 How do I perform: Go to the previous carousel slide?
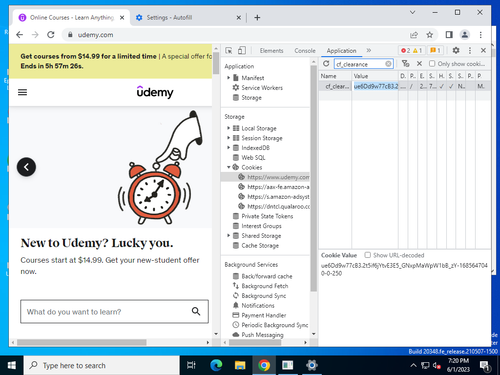(26, 167)
